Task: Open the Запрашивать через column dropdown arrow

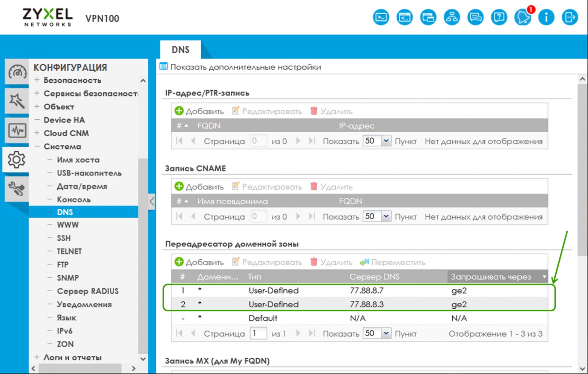Action: [x=544, y=277]
